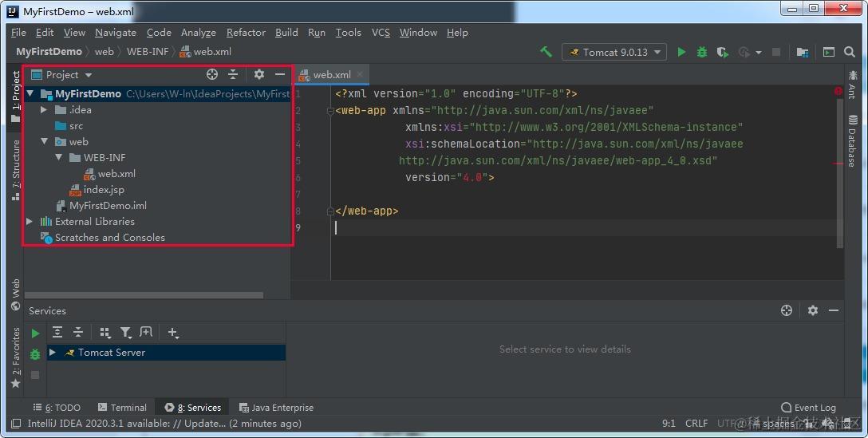This screenshot has height=438, width=868.
Task: Open the Java Enterprise tool window
Action: [276, 408]
